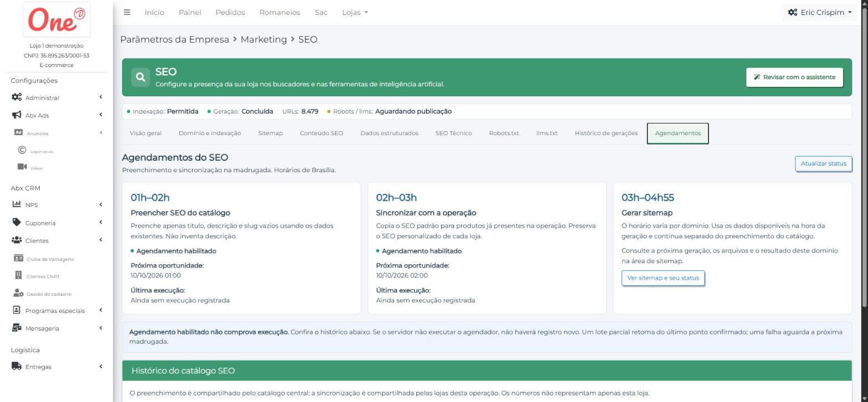The width and height of the screenshot is (868, 402).
Task: Expand the Abx Ads submenu chevron
Action: click(x=101, y=115)
